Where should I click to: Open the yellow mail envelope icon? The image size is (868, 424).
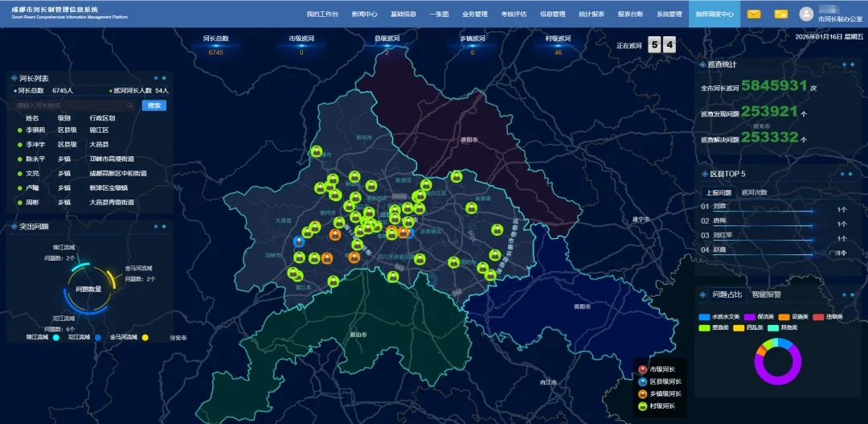tap(754, 14)
